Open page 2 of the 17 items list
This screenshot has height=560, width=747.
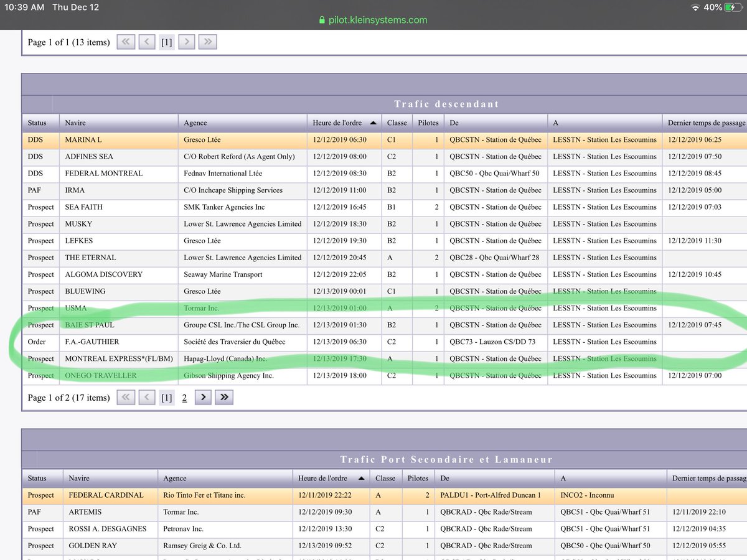point(184,398)
